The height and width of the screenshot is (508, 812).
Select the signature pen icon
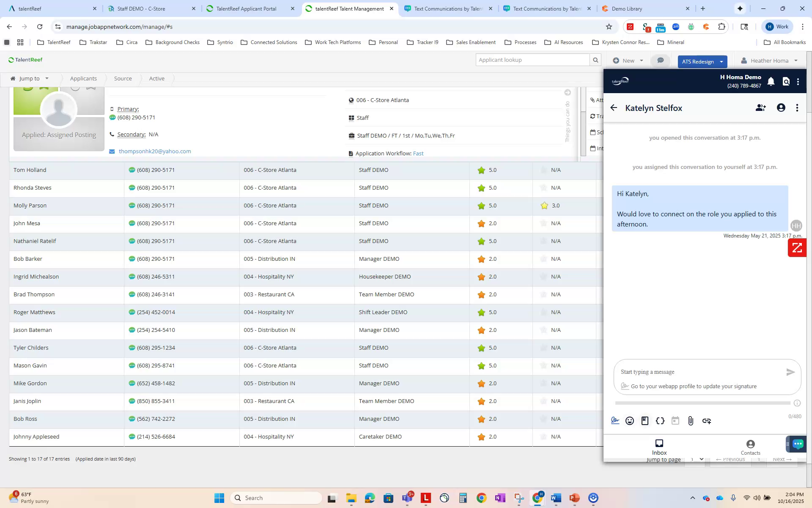614,421
